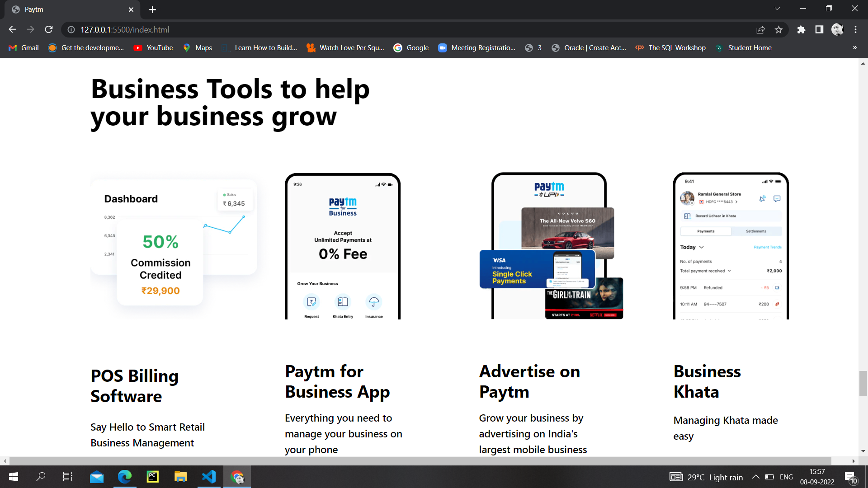Open the hidden bookmarks overflow chevron
Screen dimensions: 868x488
[854, 47]
